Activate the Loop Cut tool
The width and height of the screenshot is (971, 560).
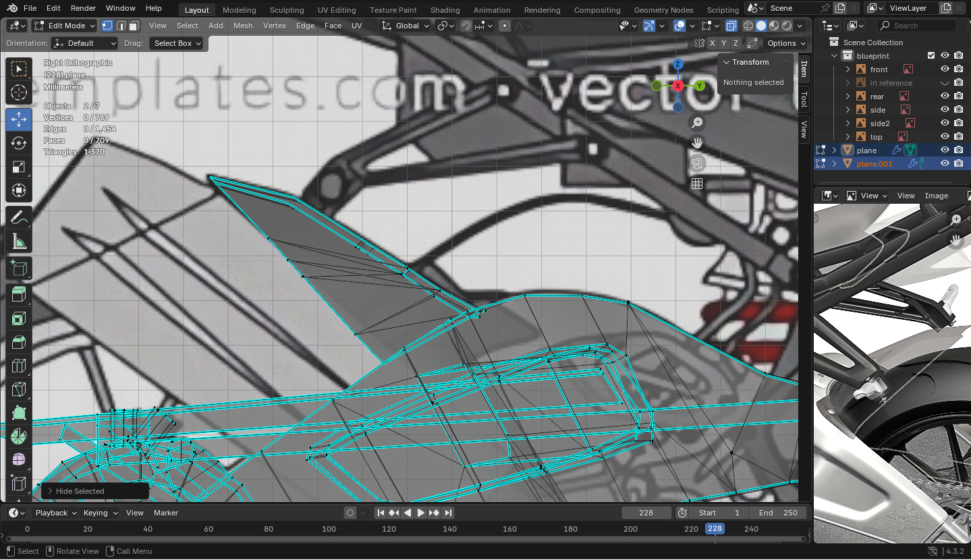point(19,366)
